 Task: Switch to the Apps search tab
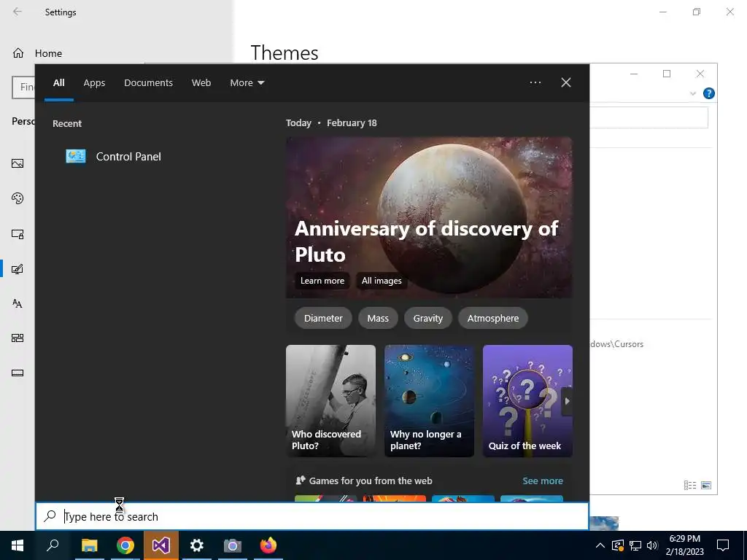pyautogui.click(x=94, y=83)
